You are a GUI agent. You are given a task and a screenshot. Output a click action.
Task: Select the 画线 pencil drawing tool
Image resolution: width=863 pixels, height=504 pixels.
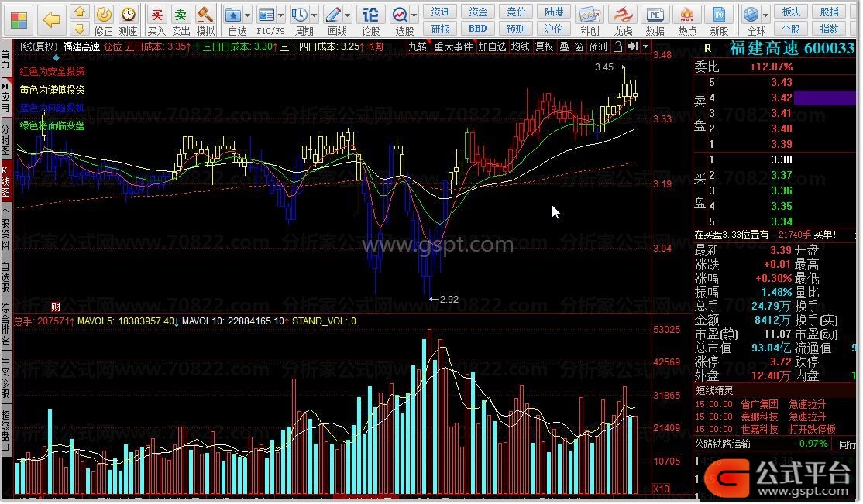[x=333, y=15]
